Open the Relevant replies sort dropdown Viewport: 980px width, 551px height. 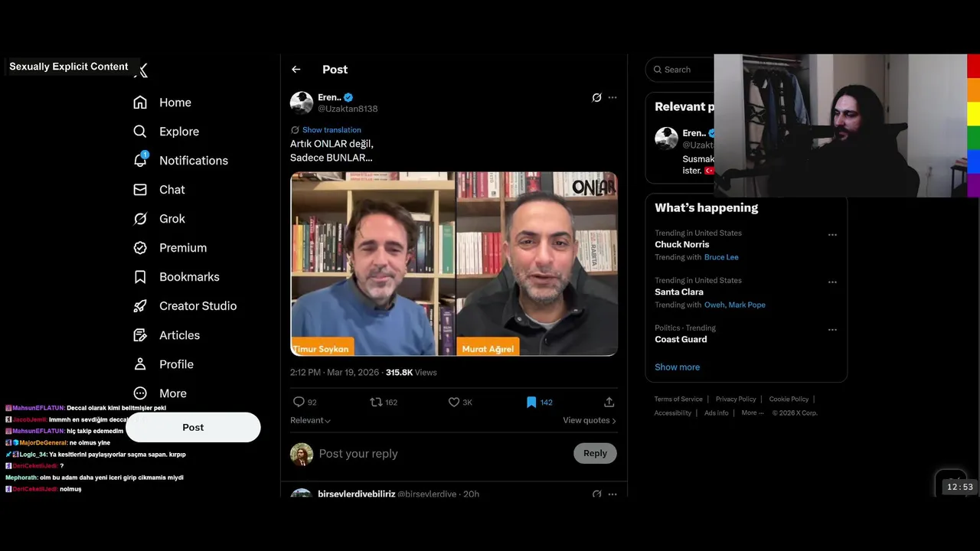310,420
